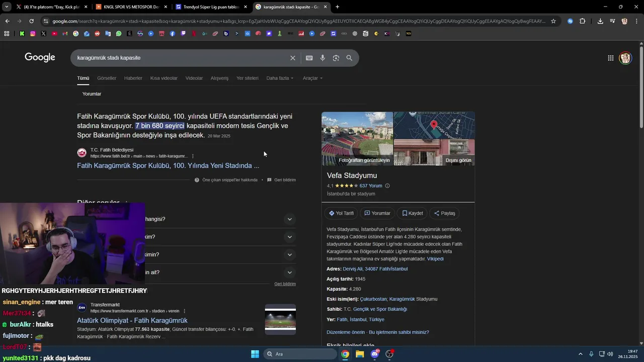Image resolution: width=644 pixels, height=362 pixels.
Task: Open 'Atatürk Olimpiyat - Fatih Karagümrük' result
Action: coord(132,320)
